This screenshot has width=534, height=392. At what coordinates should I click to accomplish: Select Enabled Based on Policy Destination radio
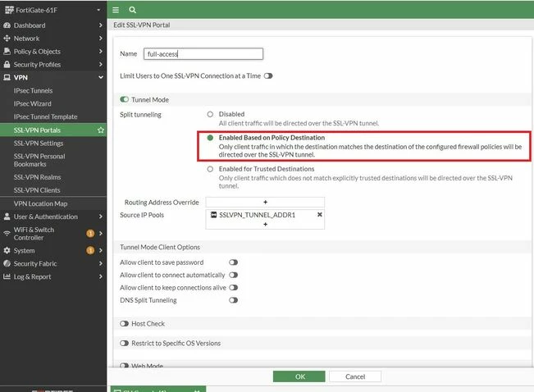pos(210,138)
